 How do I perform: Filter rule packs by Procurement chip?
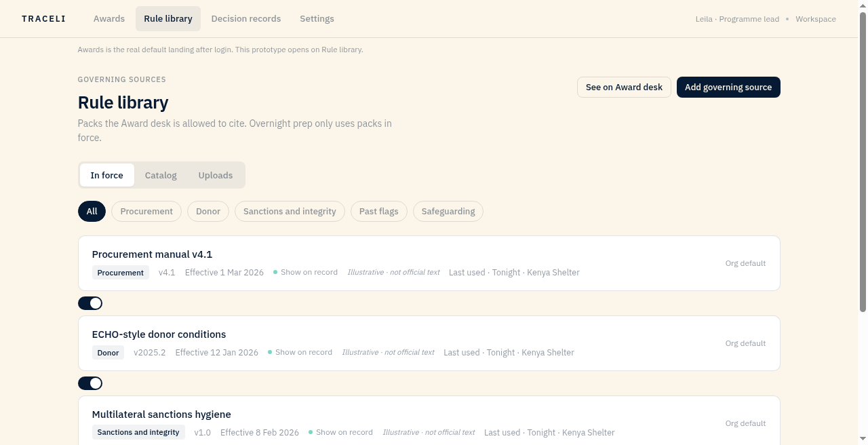tap(146, 212)
